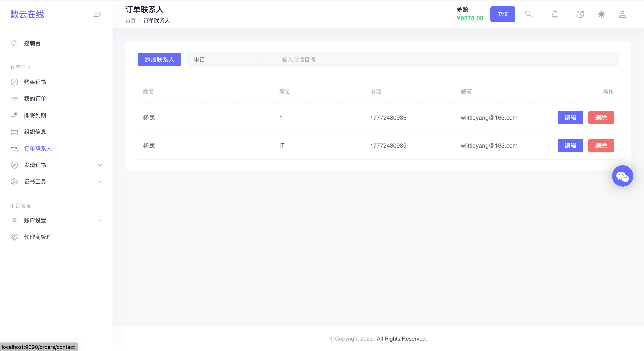This screenshot has height=351, width=644.
Task: Delete the contact with position IT
Action: point(601,145)
